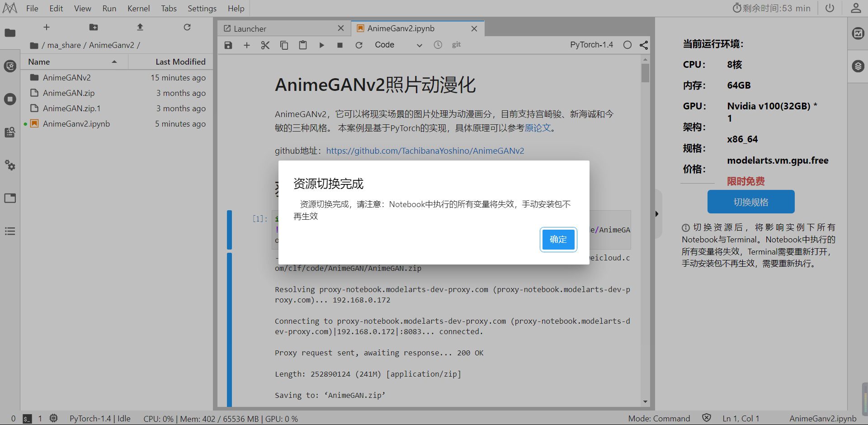The height and width of the screenshot is (425, 868).
Task: Click PyTorch-1.4 kernel name in toolbar
Action: (x=591, y=45)
